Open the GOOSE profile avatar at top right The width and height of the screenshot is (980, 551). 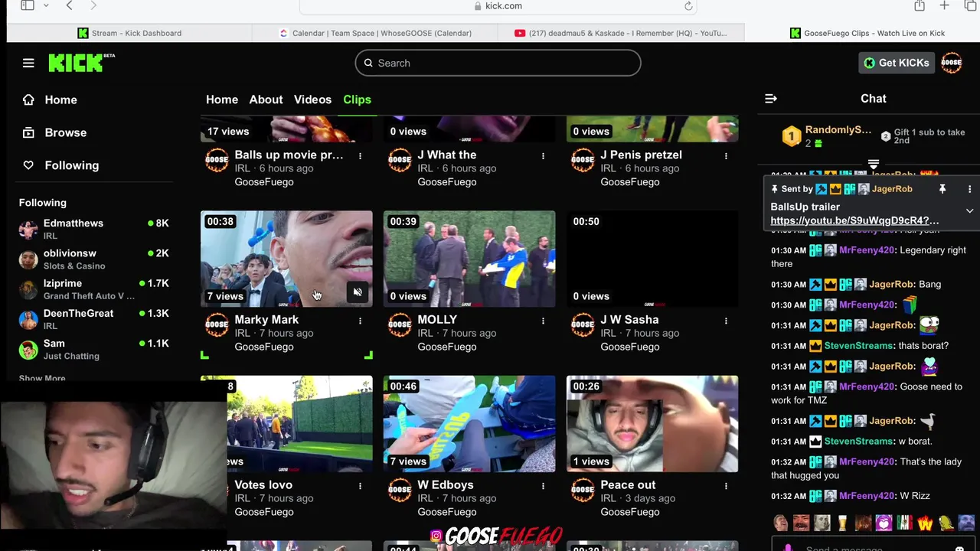coord(951,63)
